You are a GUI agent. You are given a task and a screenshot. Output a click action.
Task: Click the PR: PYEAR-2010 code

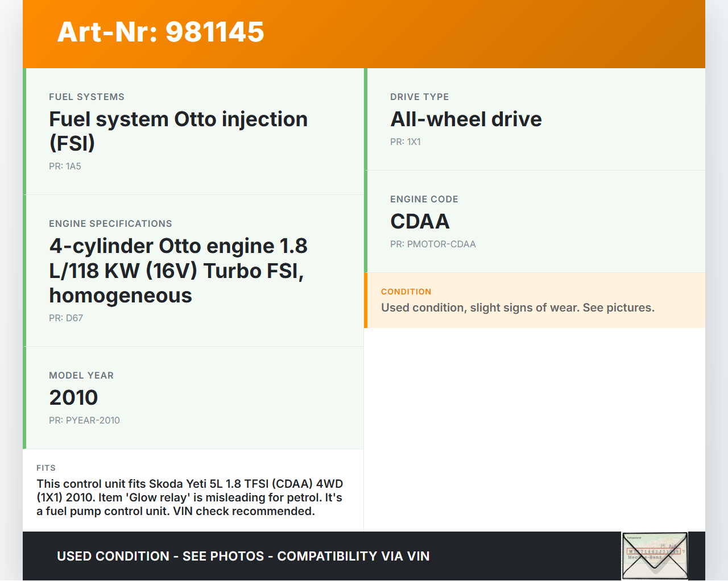point(84,420)
